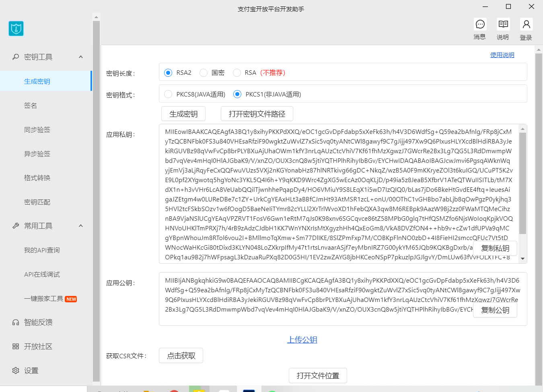This screenshot has height=392, width=543.
Task: Open the 使用说明 link
Action: coord(502,55)
